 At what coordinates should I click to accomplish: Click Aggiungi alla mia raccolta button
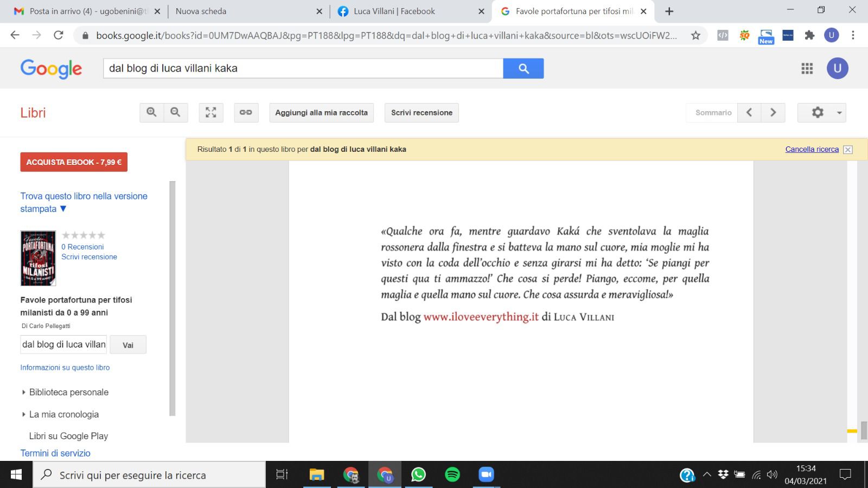[x=321, y=112]
